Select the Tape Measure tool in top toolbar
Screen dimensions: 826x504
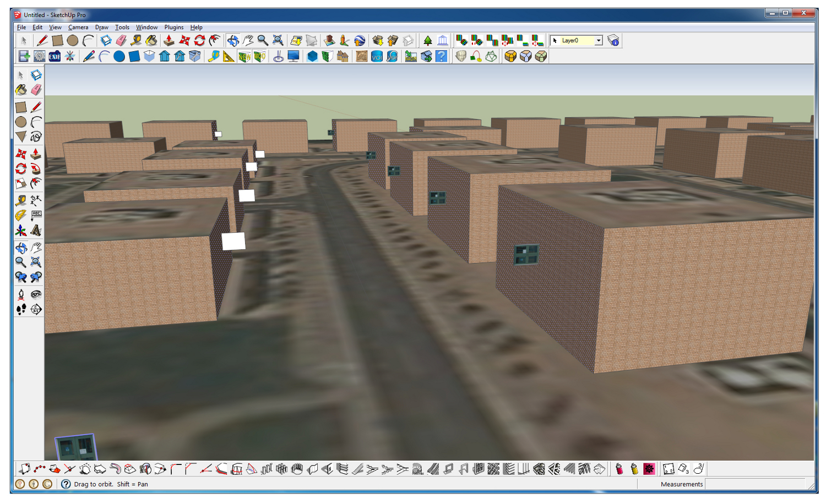click(136, 41)
